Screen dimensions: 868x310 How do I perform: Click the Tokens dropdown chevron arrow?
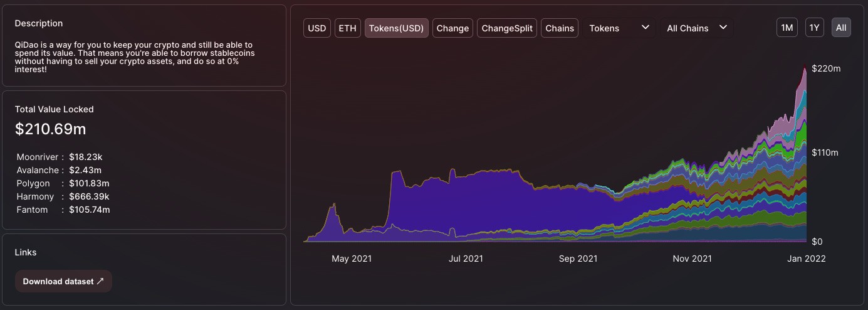click(x=646, y=28)
